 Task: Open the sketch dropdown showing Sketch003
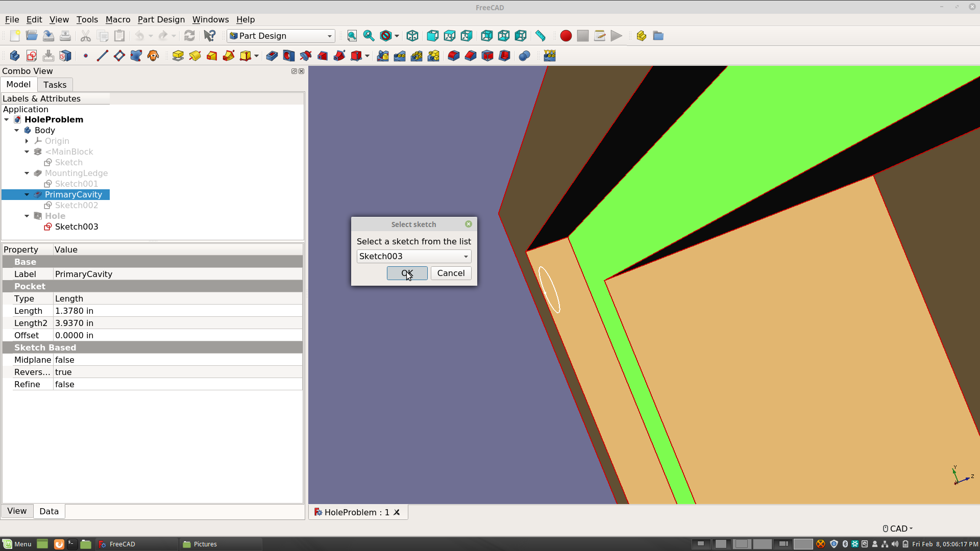coord(414,256)
